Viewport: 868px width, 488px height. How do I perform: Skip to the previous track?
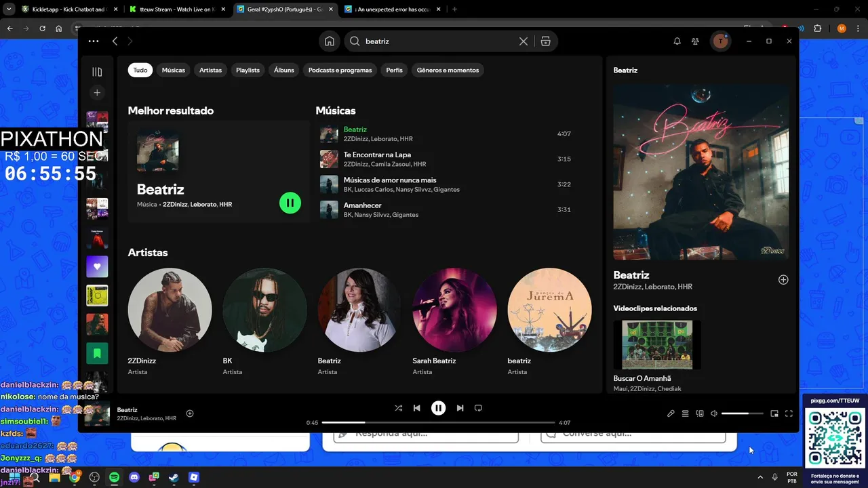point(417,408)
